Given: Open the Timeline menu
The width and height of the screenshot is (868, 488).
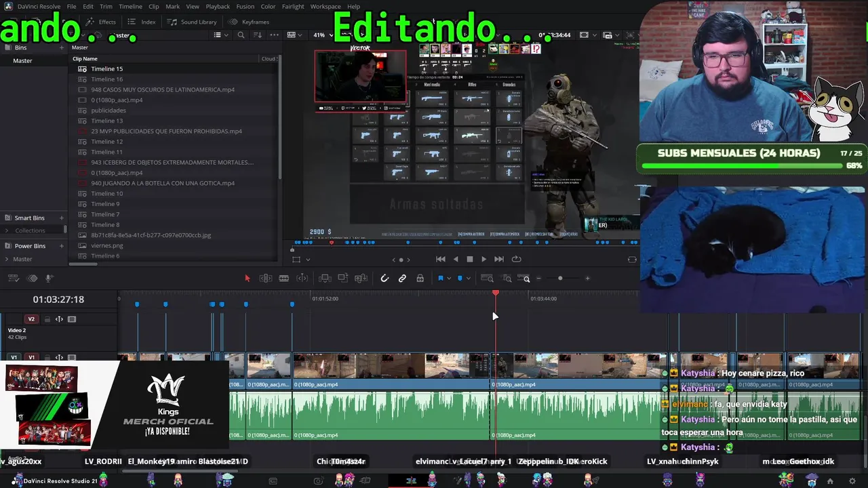Looking at the screenshot, I should pyautogui.click(x=130, y=6).
